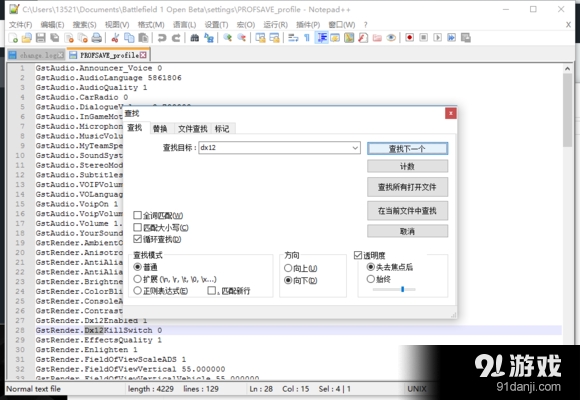Toggle synchronized horizontal scrolling icon
This screenshot has height=400, width=580.
(x=274, y=38)
